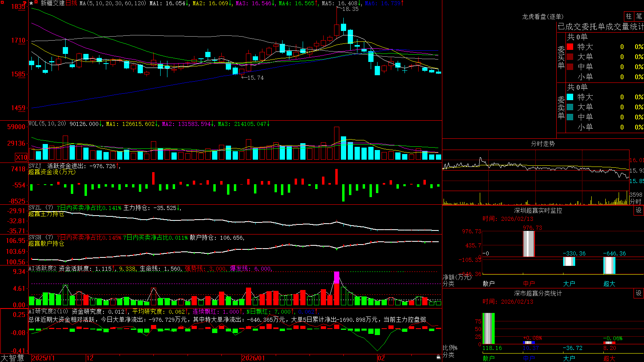Switch 龙虎看盘 to 柱 bar mode
Viewport: 644px width, 362px height.
(629, 16)
